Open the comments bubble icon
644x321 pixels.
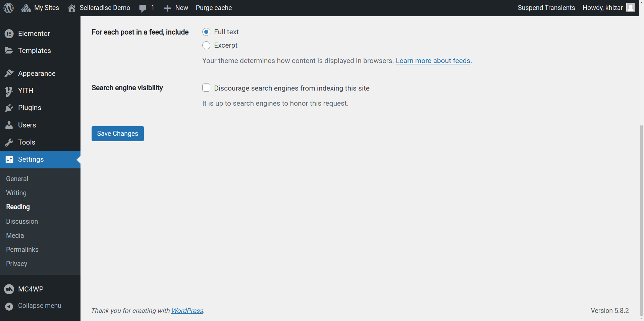[x=143, y=8]
